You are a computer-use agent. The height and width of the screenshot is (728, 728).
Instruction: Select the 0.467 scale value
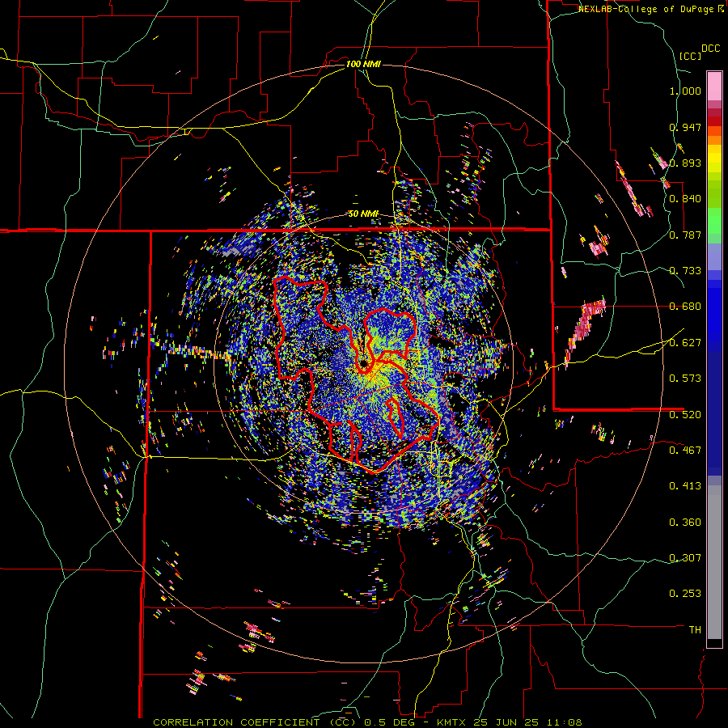click(685, 450)
